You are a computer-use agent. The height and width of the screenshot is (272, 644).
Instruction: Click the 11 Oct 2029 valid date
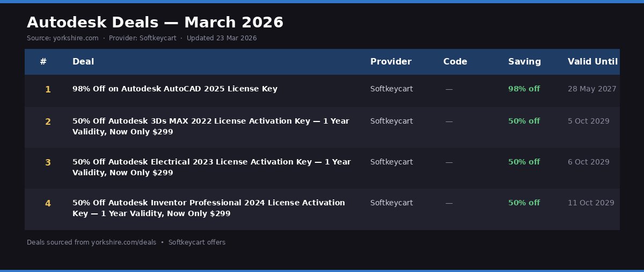tap(591, 203)
